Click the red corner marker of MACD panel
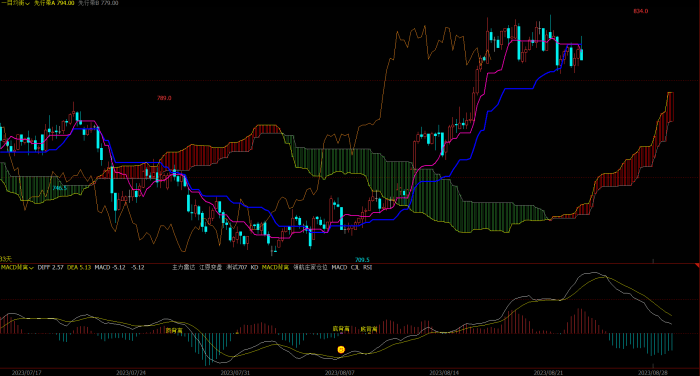This screenshot has width=700, height=376. (x=697, y=266)
